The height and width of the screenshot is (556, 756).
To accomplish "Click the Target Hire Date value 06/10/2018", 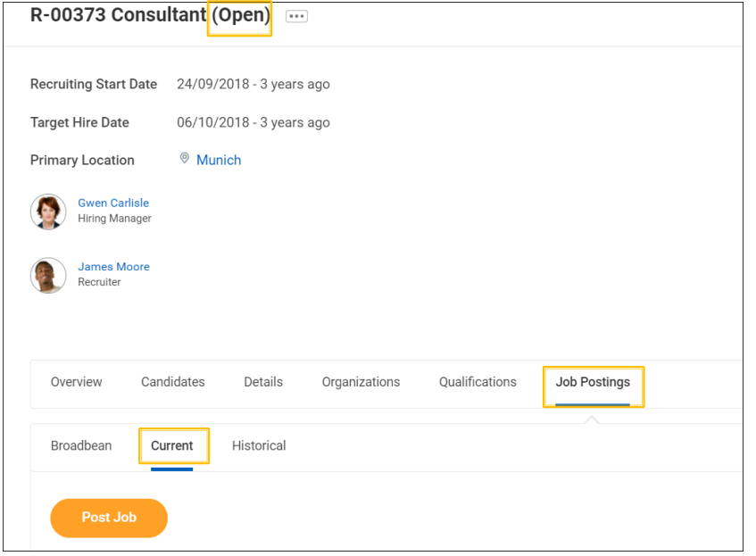I will [x=213, y=123].
